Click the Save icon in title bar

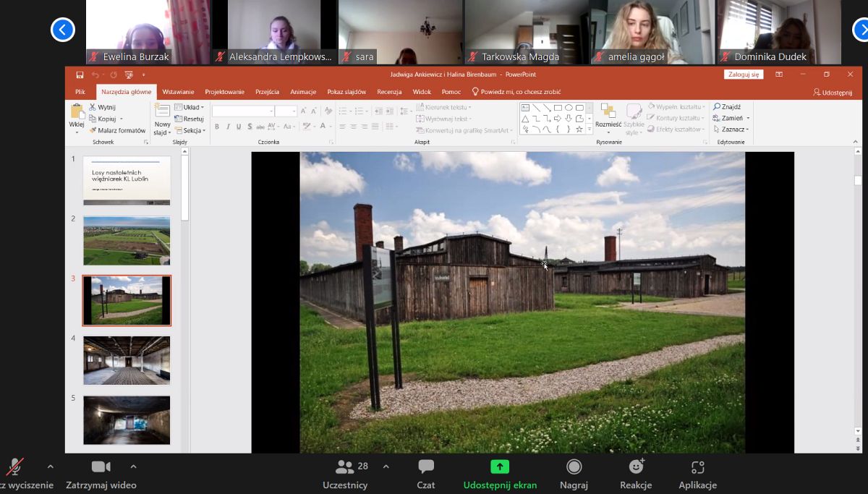pos(80,74)
